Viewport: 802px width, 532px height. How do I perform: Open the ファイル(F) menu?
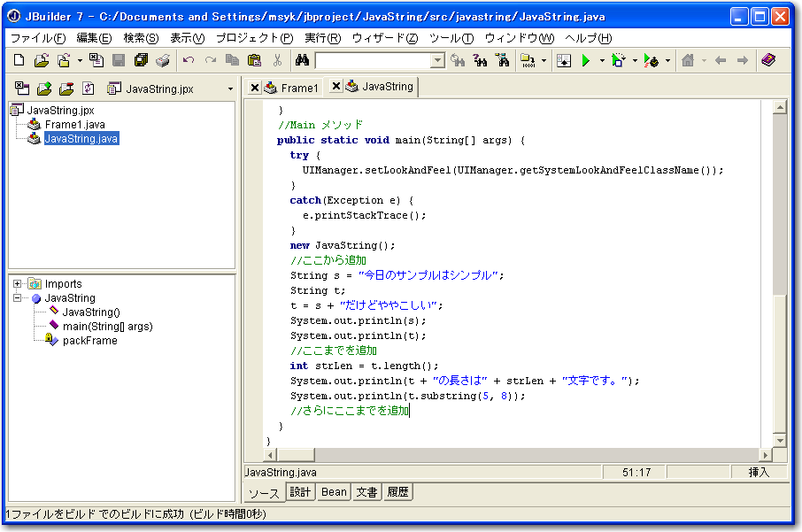(37, 38)
